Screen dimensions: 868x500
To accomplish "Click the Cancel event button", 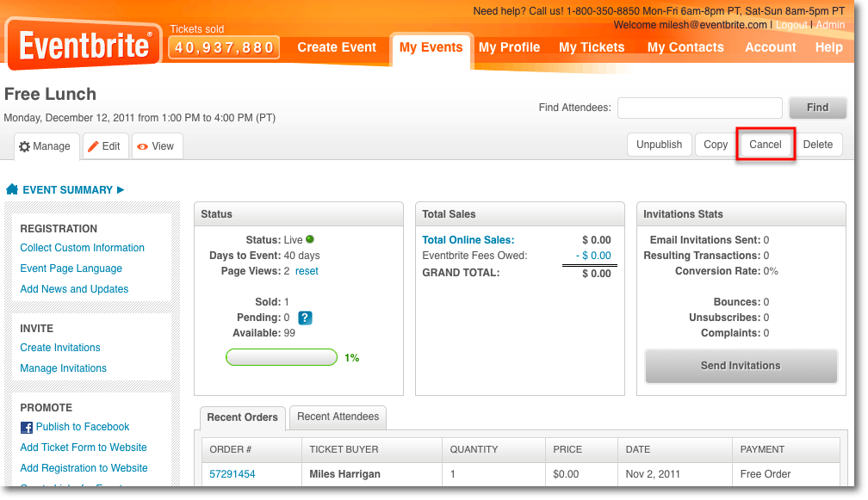I will point(766,145).
